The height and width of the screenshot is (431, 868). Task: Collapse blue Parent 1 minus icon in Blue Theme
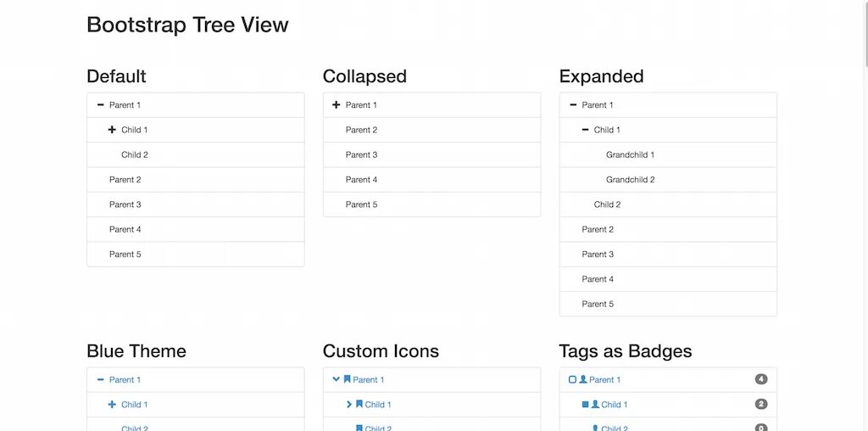(100, 379)
